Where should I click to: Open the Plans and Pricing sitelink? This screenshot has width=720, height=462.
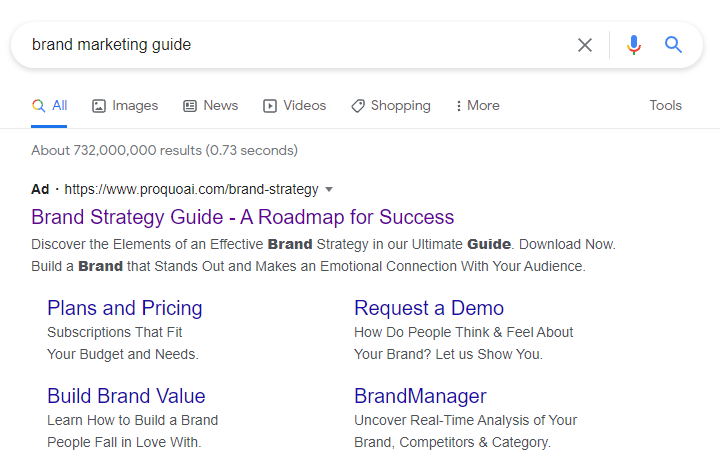(x=125, y=308)
